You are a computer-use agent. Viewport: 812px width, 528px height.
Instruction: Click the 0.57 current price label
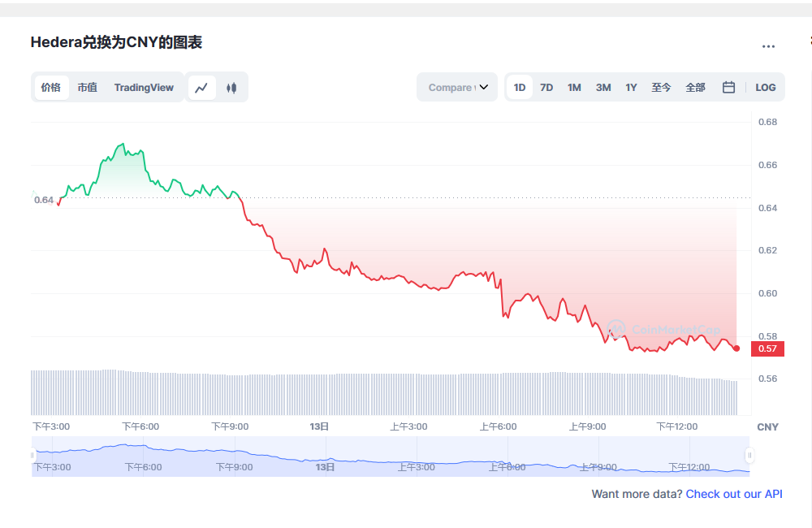tap(767, 348)
